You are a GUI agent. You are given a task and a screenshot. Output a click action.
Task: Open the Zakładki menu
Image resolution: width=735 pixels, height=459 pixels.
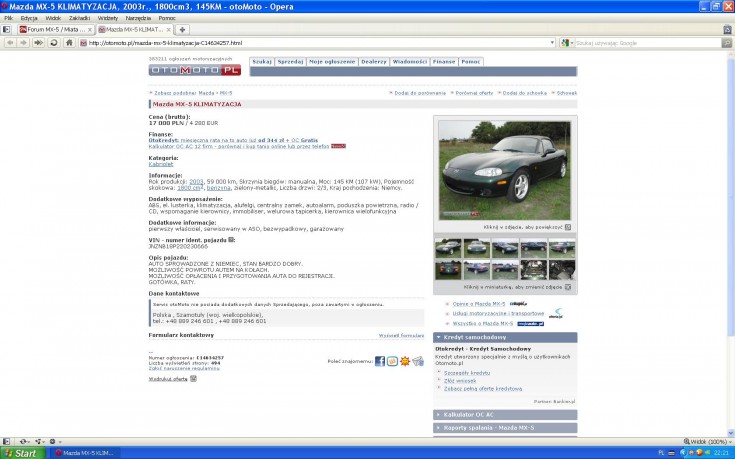pos(79,18)
